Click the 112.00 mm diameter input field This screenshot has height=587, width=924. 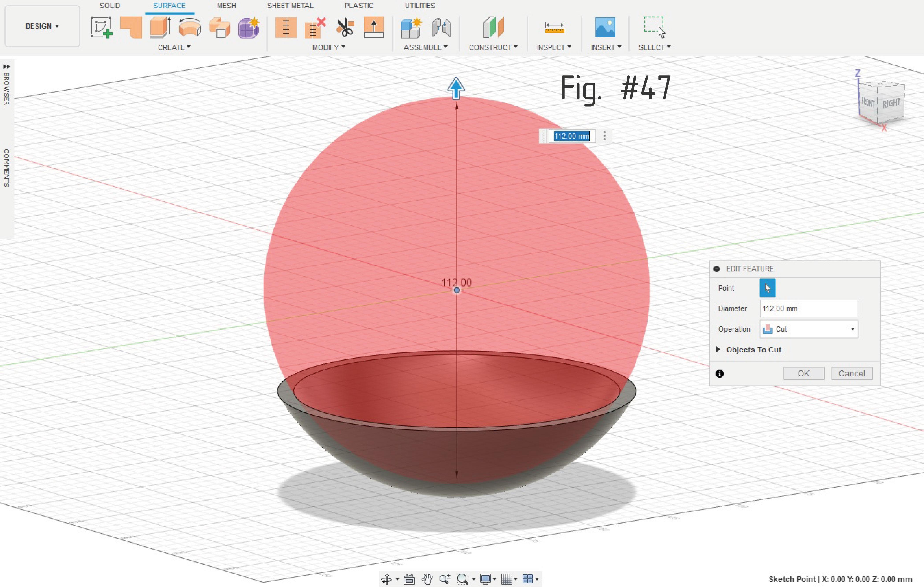(808, 308)
